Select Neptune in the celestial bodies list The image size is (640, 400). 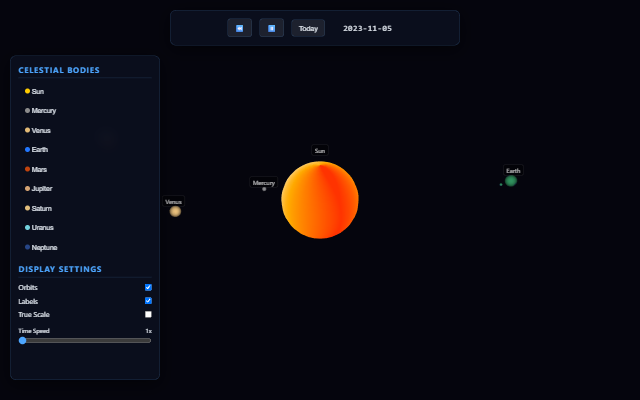[85, 247]
